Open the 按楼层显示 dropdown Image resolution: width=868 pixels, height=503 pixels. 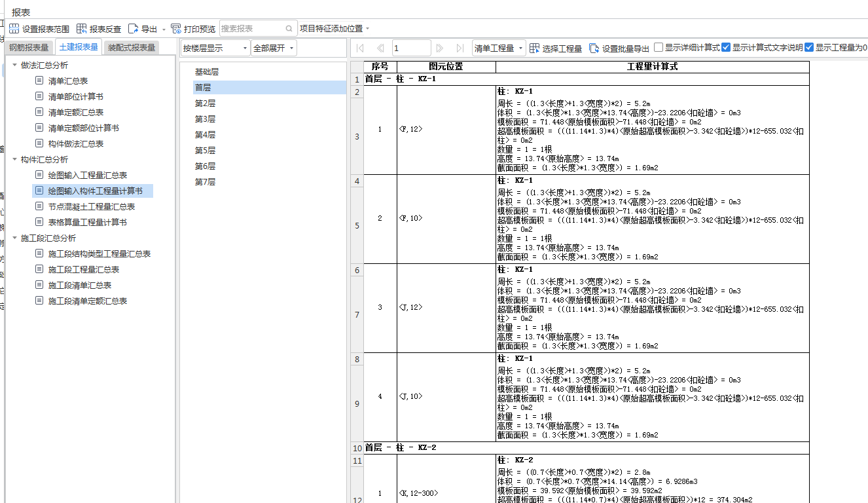[215, 48]
